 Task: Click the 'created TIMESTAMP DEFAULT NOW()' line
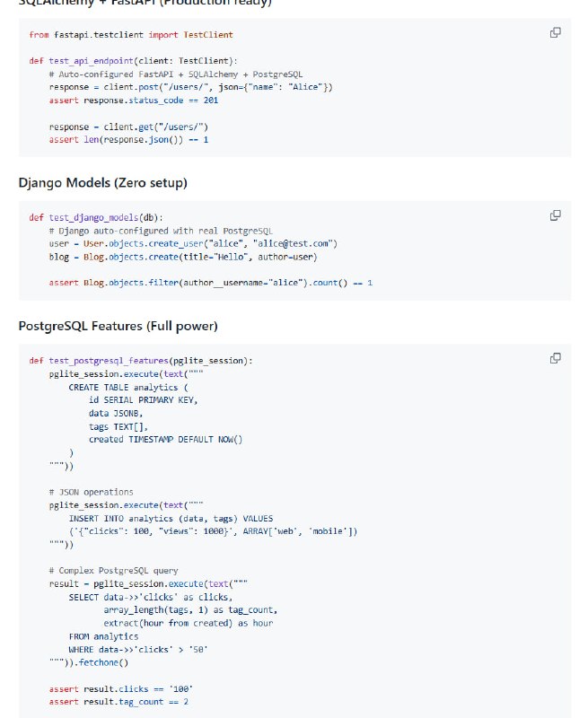pos(166,440)
